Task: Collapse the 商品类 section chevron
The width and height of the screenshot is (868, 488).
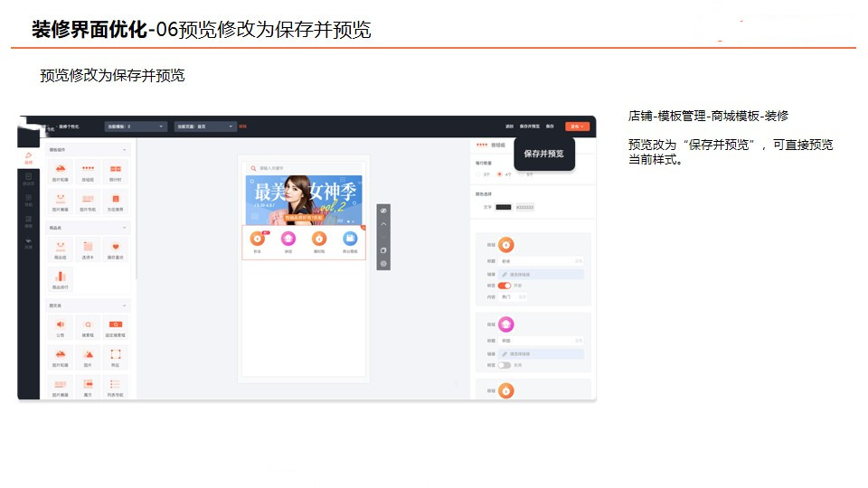Action: click(x=124, y=228)
